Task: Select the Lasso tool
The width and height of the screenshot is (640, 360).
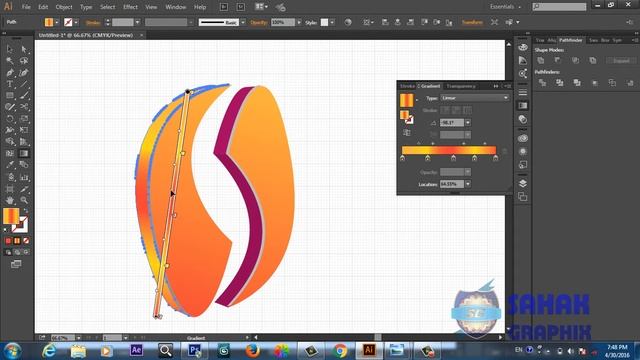Action: click(x=24, y=61)
